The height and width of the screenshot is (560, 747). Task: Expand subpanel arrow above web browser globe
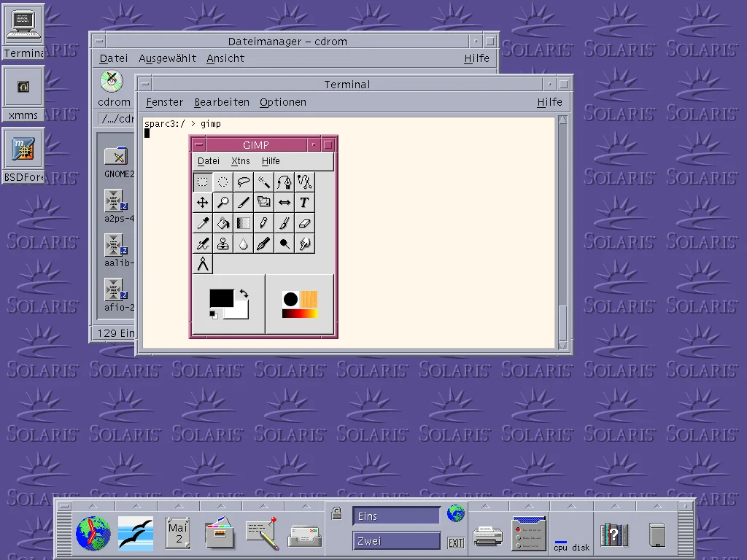coord(93,506)
